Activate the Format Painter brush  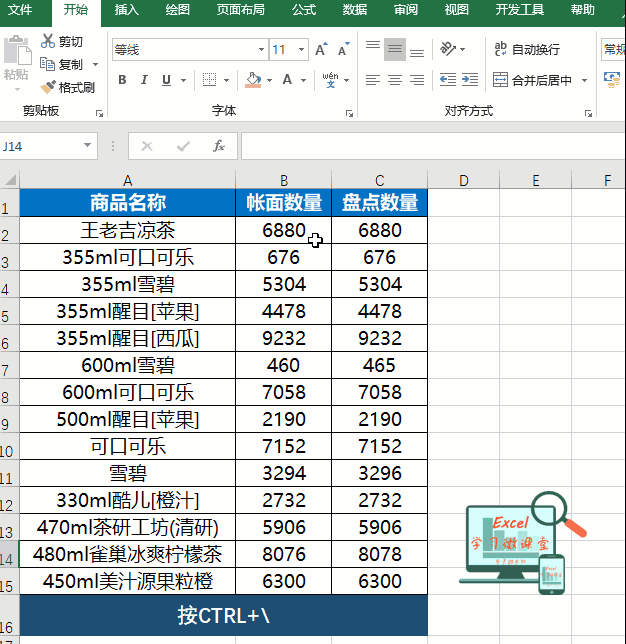48,87
